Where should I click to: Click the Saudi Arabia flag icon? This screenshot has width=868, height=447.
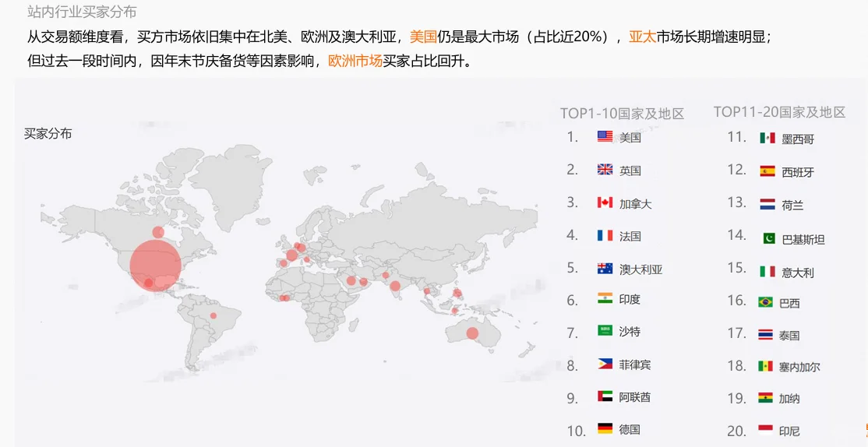click(x=605, y=330)
